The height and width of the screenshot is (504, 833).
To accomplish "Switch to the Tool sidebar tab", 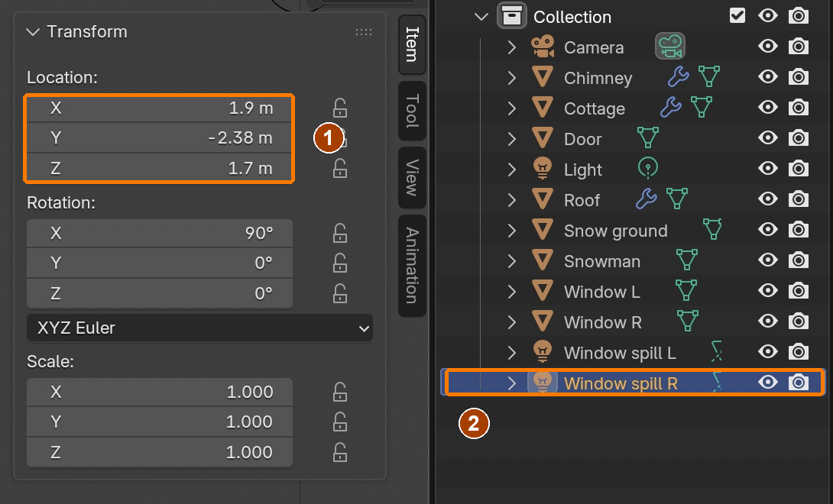I will pos(412,111).
